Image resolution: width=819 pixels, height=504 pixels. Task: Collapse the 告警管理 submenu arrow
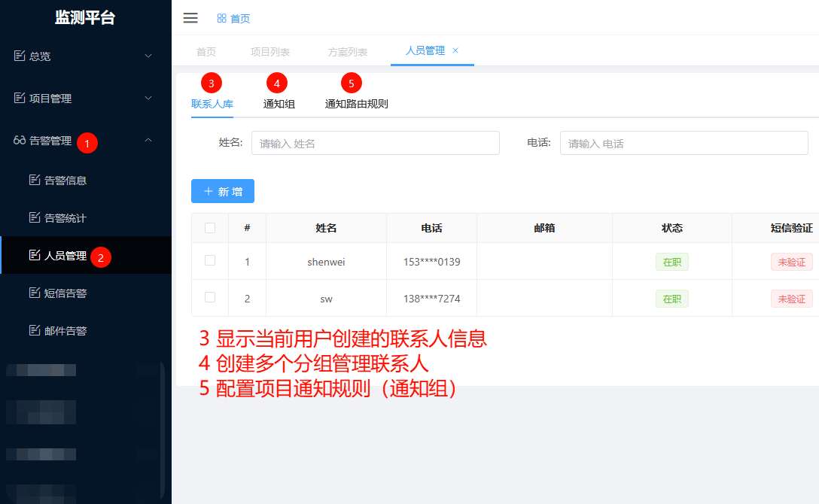point(148,140)
